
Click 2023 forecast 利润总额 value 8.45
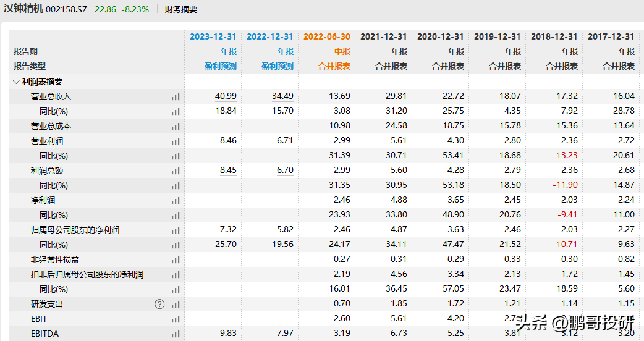(x=228, y=170)
